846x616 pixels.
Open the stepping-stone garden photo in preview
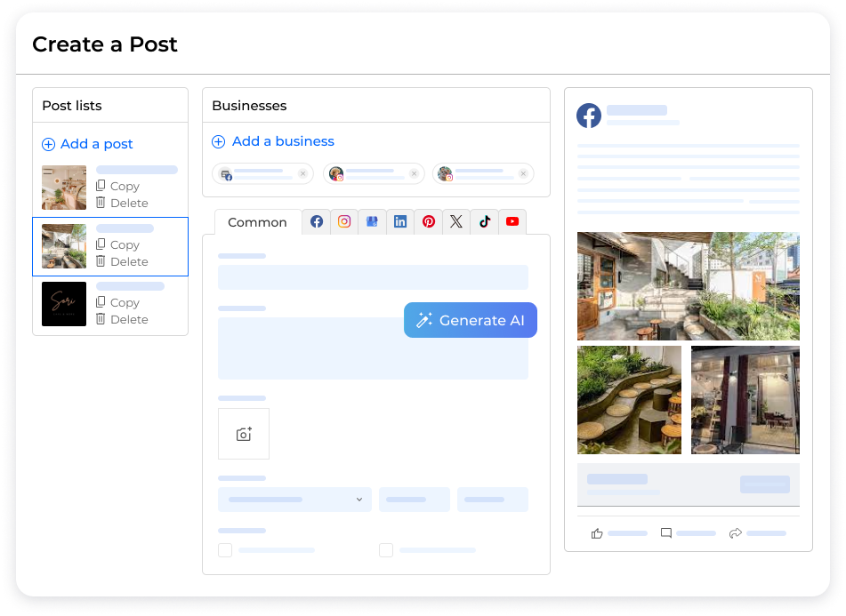(629, 400)
